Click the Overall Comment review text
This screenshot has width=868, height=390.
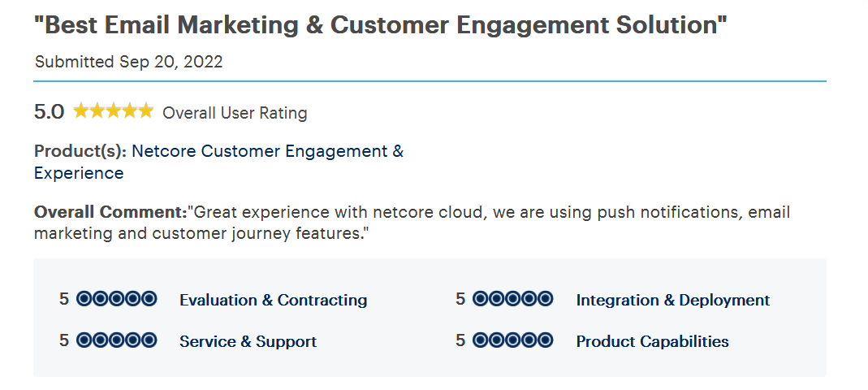point(412,223)
